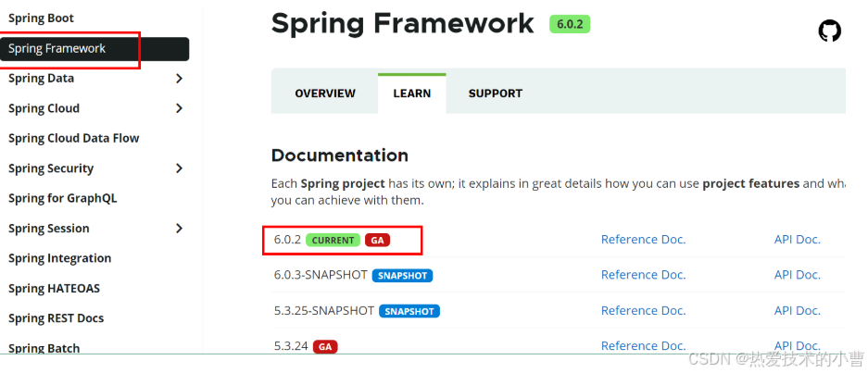Click the green CURRENT badge
Screen dimensions: 868x373
[333, 240]
